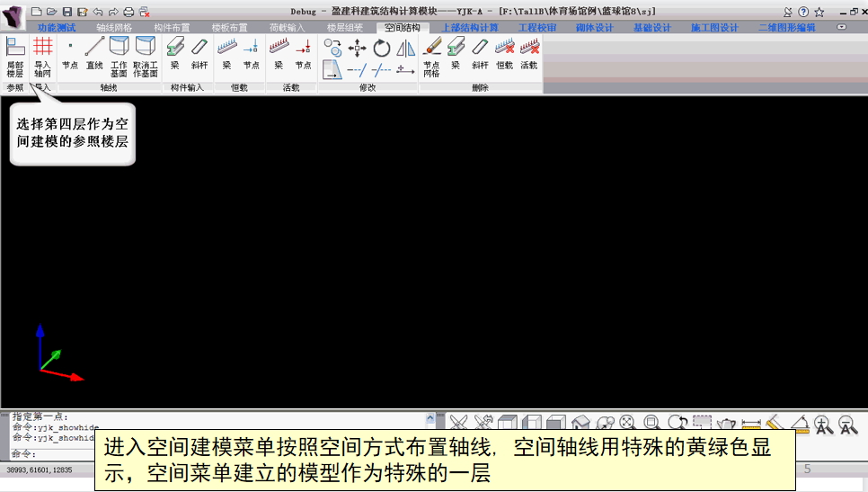The width and height of the screenshot is (868, 492).
Task: Click 取消工作基面 to cancel the work plane
Action: (x=145, y=57)
